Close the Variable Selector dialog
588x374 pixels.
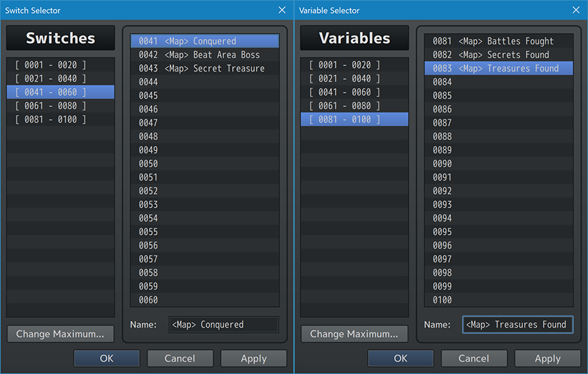pyautogui.click(x=576, y=10)
